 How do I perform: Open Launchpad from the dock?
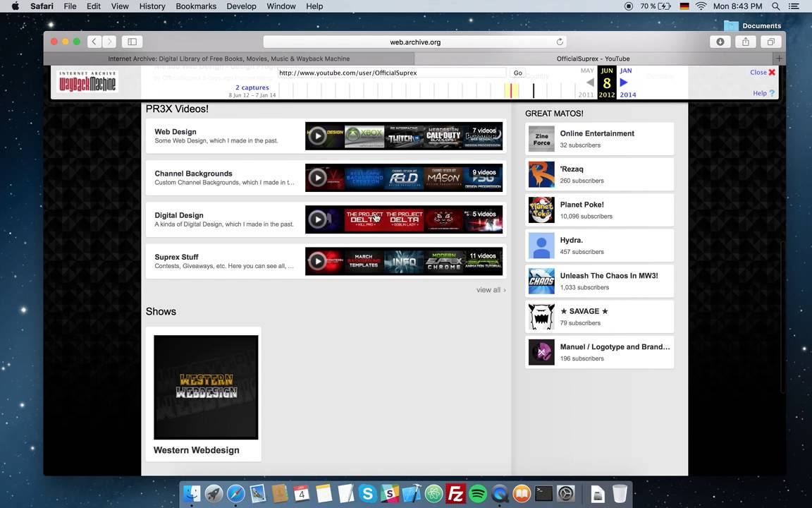click(214, 493)
